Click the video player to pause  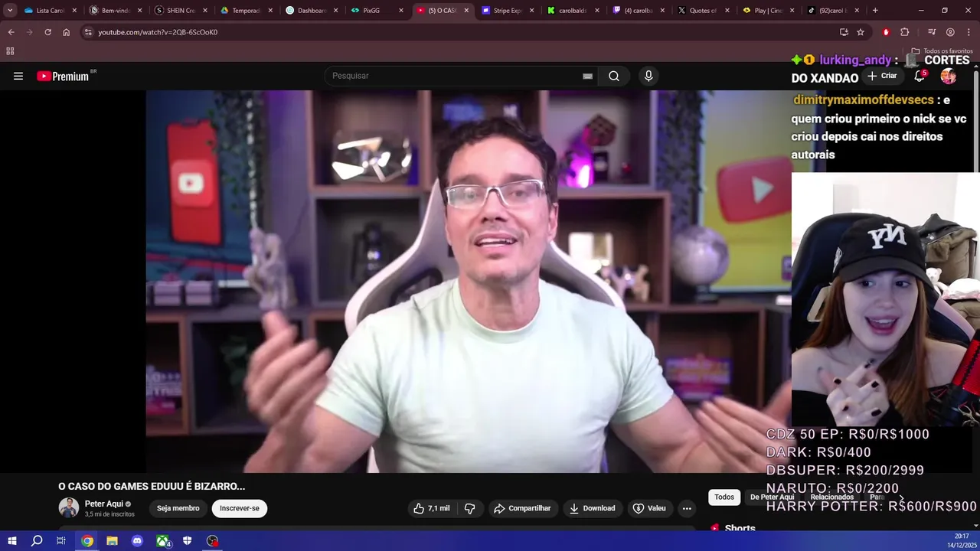[468, 281]
